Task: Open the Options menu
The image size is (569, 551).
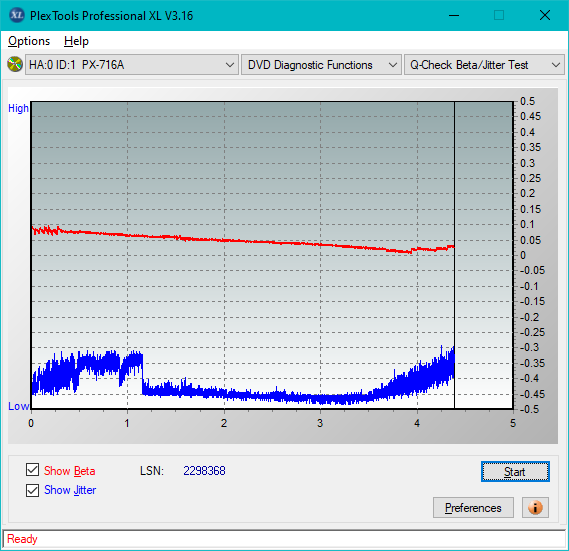Action: pos(29,41)
